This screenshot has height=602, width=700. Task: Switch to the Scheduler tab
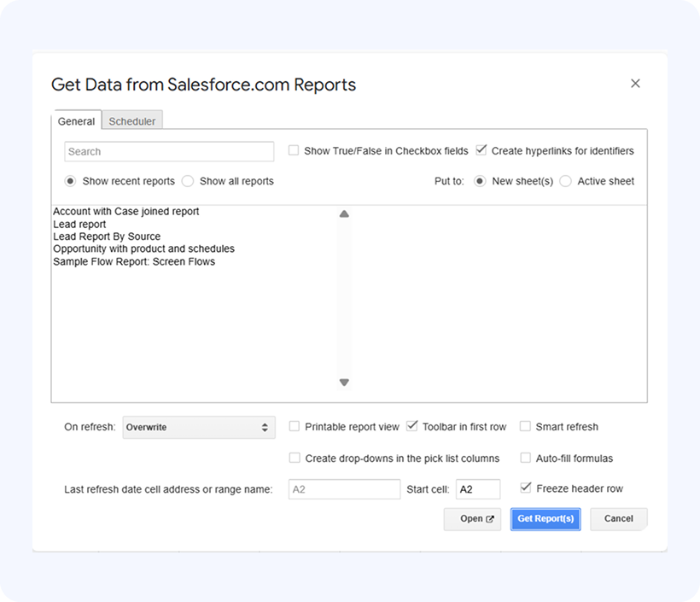click(132, 121)
